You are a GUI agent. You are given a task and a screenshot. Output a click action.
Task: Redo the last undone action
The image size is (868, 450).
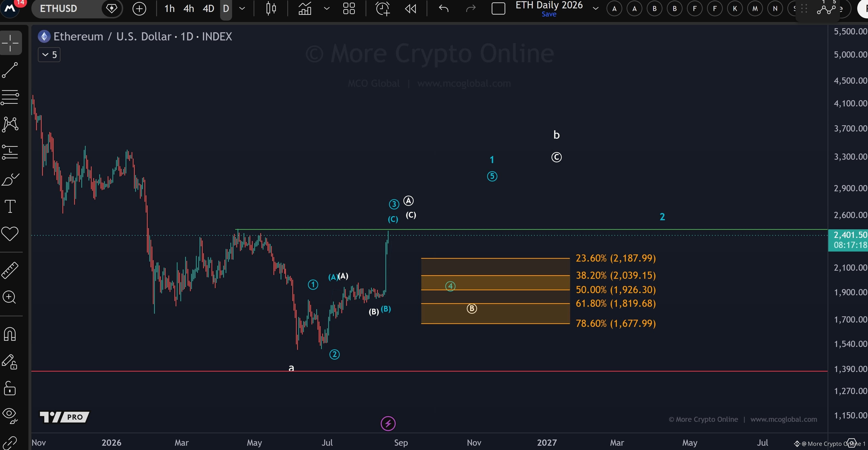(x=470, y=8)
